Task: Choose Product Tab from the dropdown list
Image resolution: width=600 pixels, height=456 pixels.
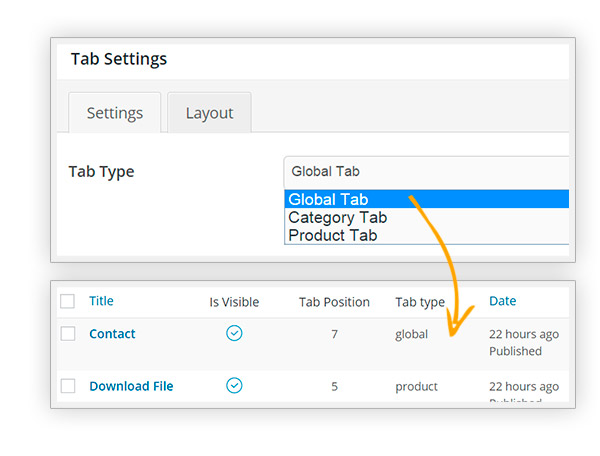Action: pos(427,235)
